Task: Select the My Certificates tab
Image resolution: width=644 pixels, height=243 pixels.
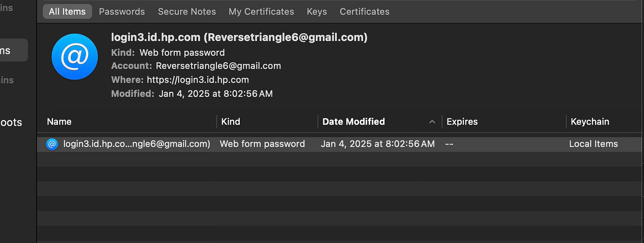Action: pos(261,11)
